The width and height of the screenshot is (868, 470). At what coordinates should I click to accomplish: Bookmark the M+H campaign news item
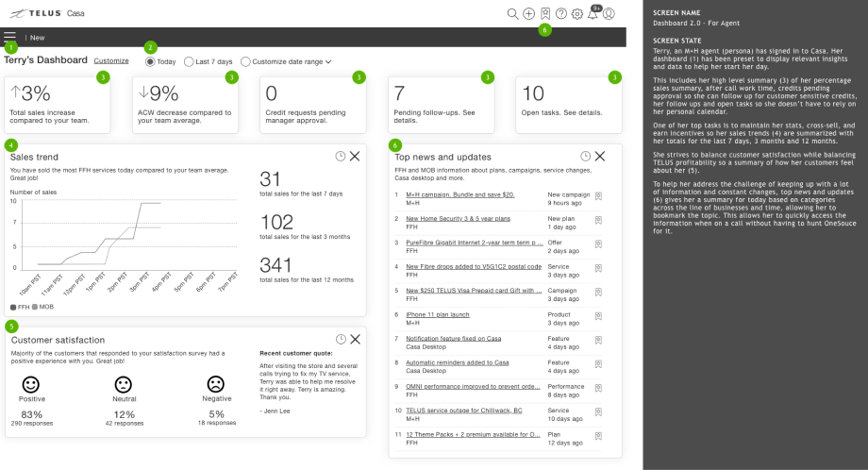pos(598,196)
